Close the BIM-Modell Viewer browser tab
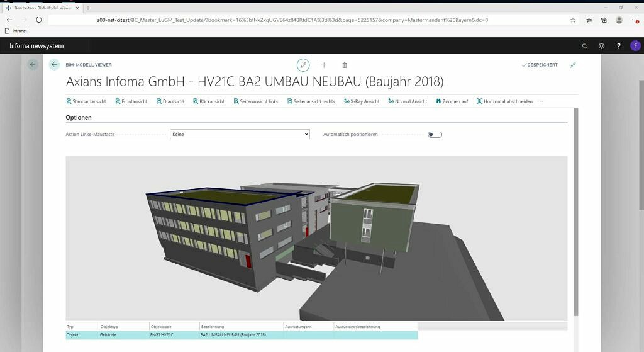The image size is (644, 352). [77, 8]
